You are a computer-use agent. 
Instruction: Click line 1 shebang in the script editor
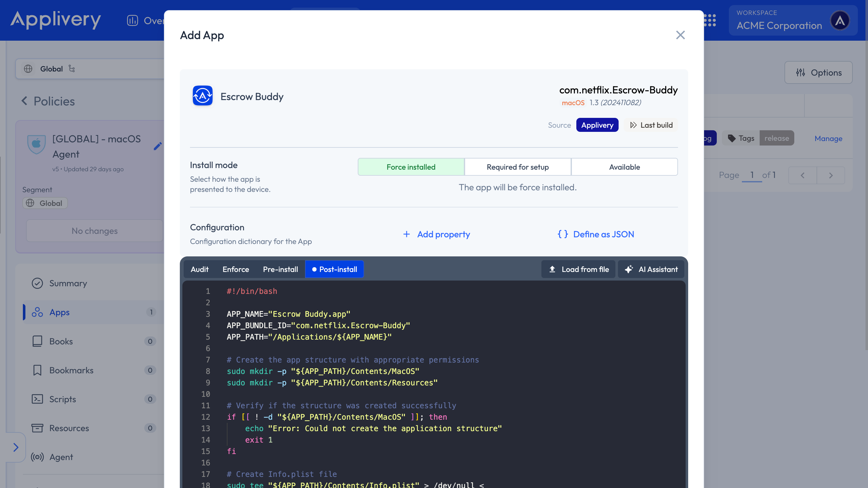point(252,291)
